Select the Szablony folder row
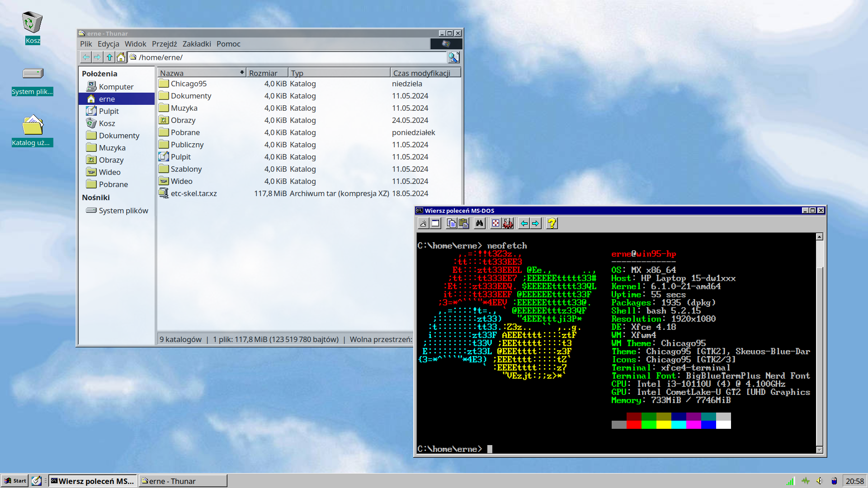 tap(309, 169)
